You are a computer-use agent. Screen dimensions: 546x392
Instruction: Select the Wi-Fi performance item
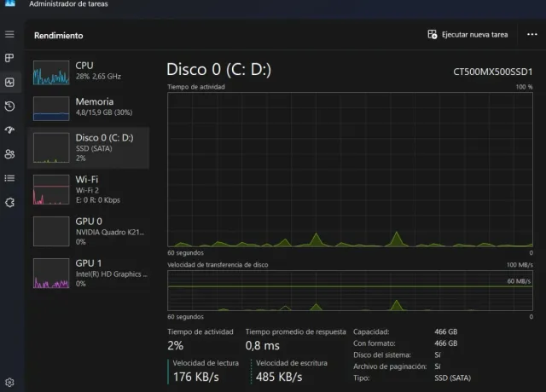[x=89, y=189]
